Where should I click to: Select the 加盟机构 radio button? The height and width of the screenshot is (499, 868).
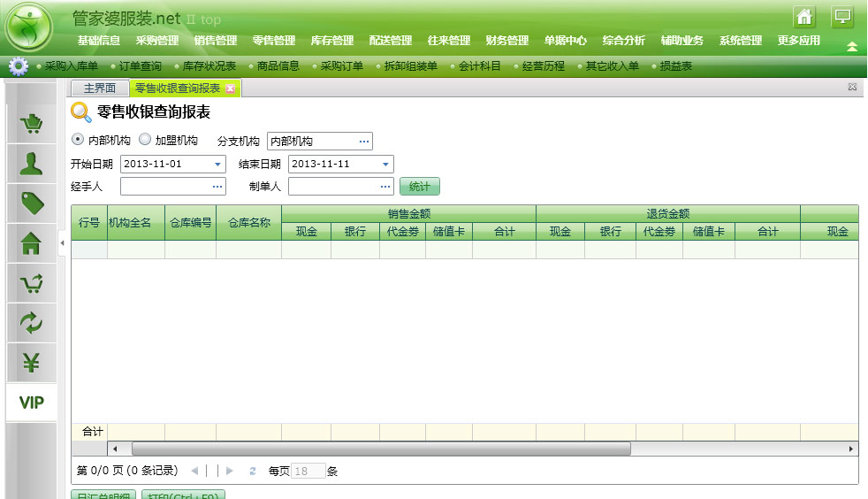[145, 140]
